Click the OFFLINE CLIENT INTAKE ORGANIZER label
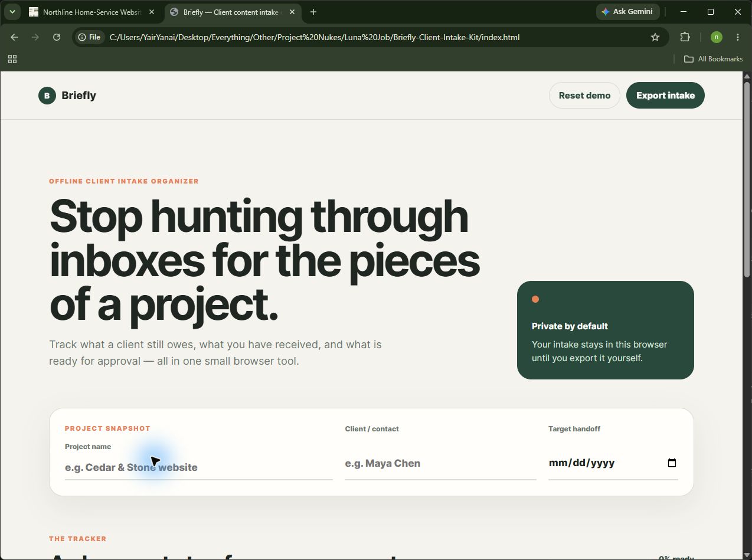Screen dimensions: 752x560 point(124,181)
